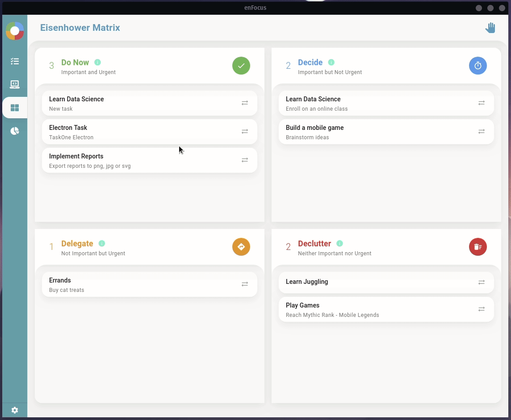The width and height of the screenshot is (511, 420).
Task: Click info icon next to Do Now
Action: 97,62
